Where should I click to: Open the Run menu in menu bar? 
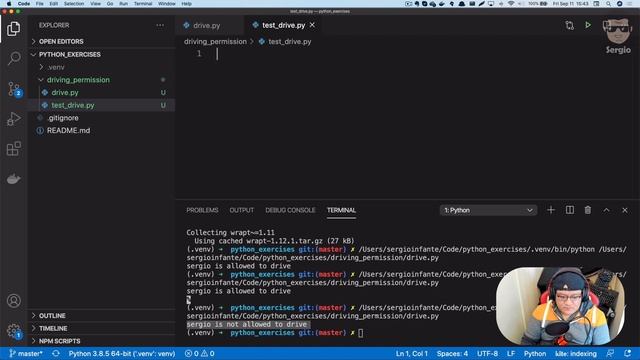pyautogui.click(x=123, y=4)
